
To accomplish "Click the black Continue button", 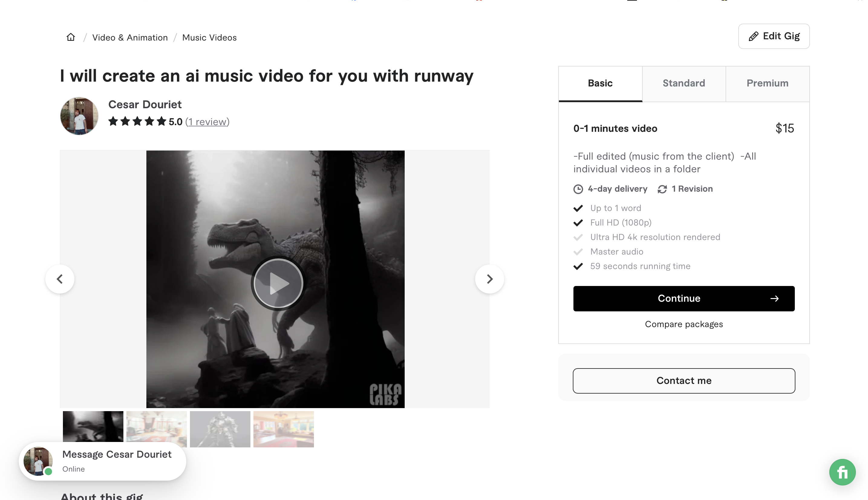I will 684,298.
